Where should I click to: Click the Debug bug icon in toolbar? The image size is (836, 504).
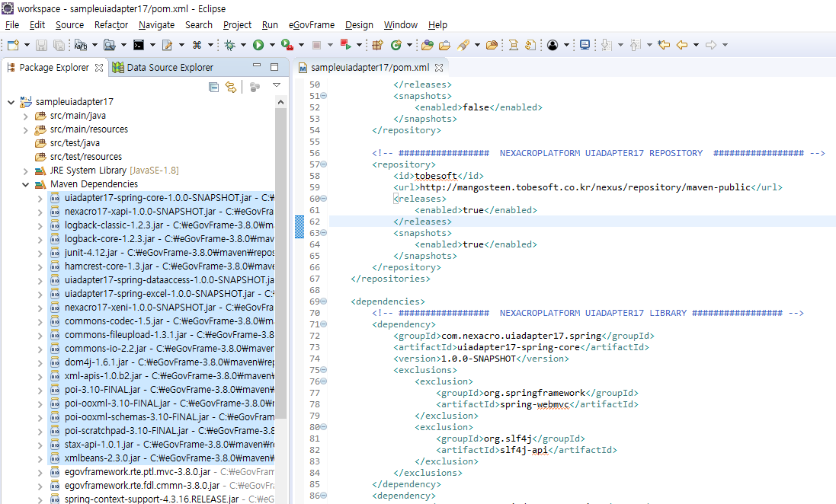[229, 46]
